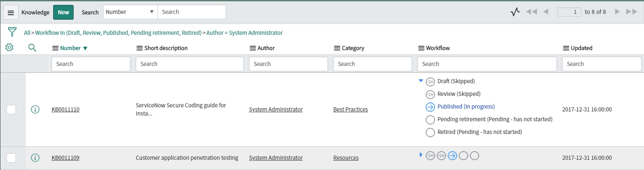This screenshot has height=170, width=644.
Task: Click Author = System Administrator breadcrumb
Action: 245,33
